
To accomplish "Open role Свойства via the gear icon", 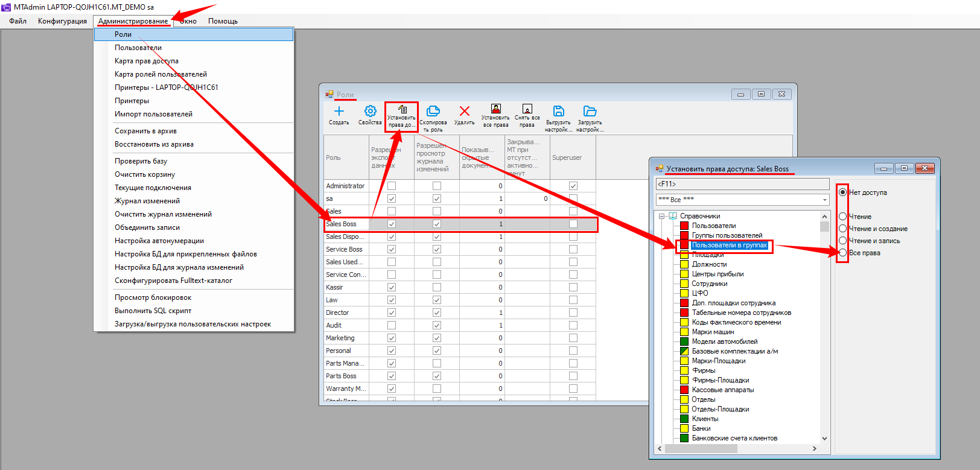I will tap(370, 112).
